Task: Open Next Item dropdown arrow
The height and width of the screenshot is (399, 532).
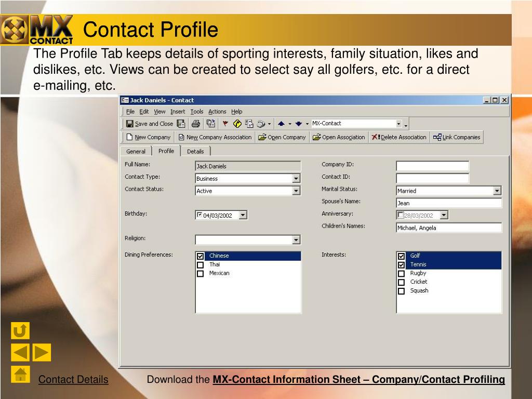Action: pyautogui.click(x=307, y=124)
